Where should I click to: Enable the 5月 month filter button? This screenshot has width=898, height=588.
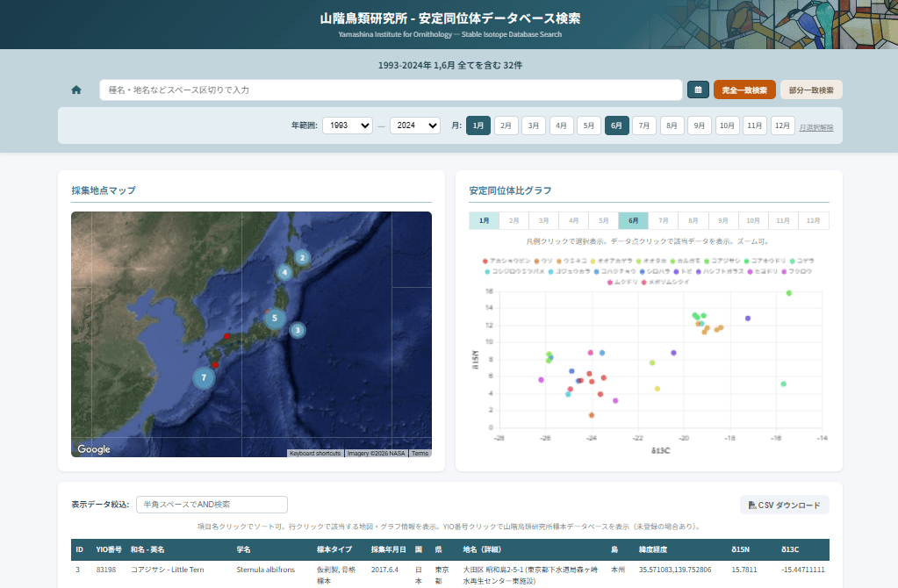click(589, 125)
